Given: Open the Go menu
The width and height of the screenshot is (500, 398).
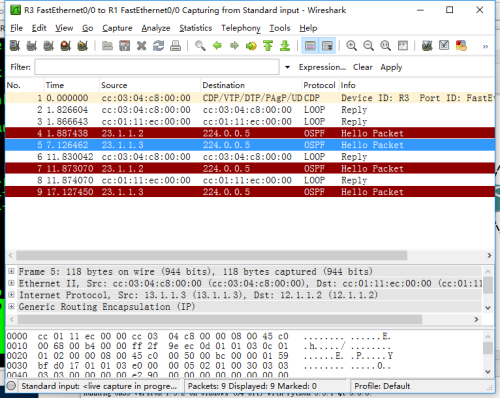Looking at the screenshot, I should pos(87,28).
